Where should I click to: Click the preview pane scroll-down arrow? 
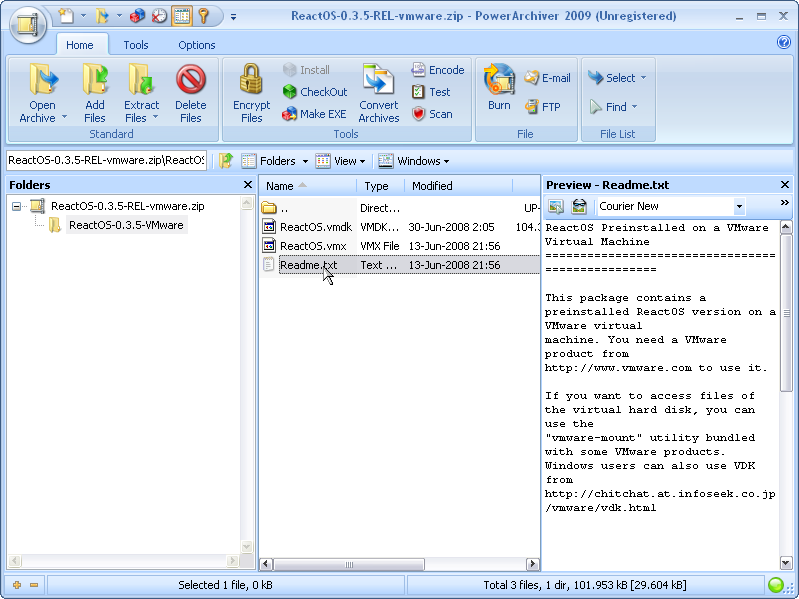point(786,563)
